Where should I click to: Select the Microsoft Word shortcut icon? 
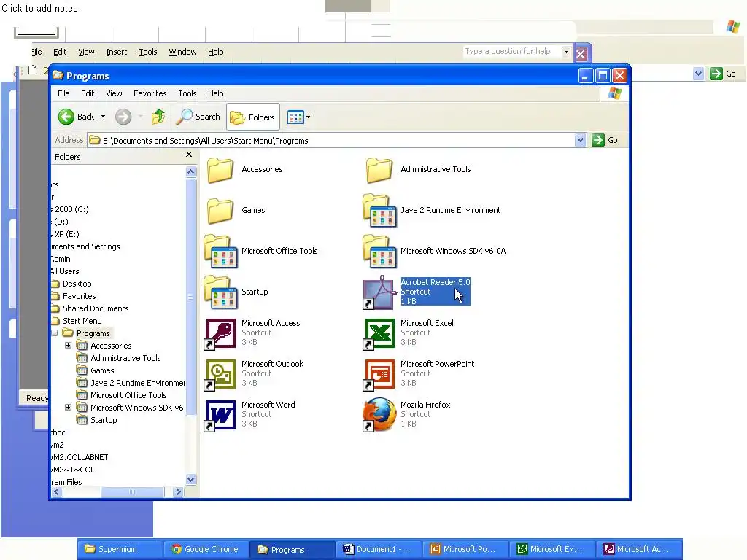click(x=220, y=415)
